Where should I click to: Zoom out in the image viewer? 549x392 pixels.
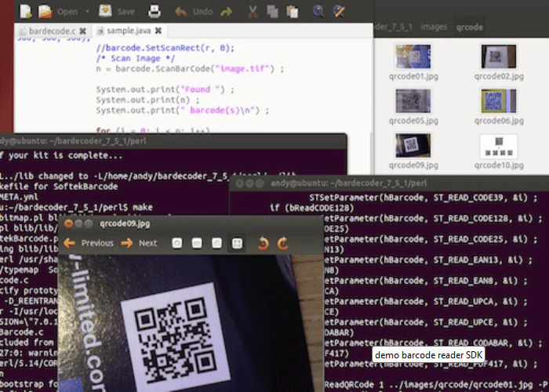point(197,243)
